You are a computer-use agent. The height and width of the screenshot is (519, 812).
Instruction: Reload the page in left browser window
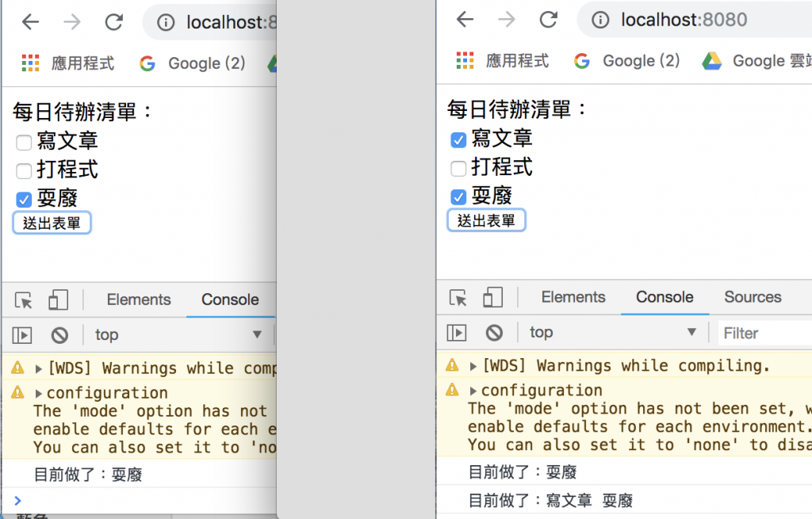(114, 22)
